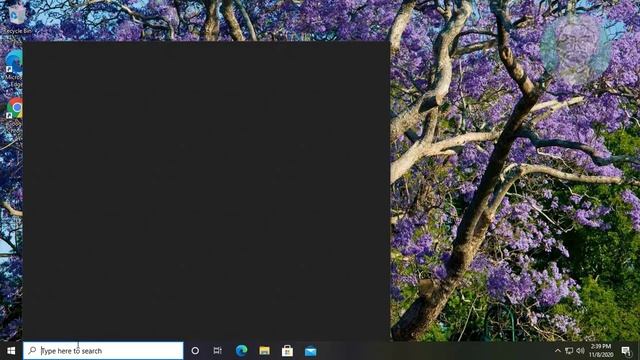Select the Recycle Bin desktop icon

16,18
